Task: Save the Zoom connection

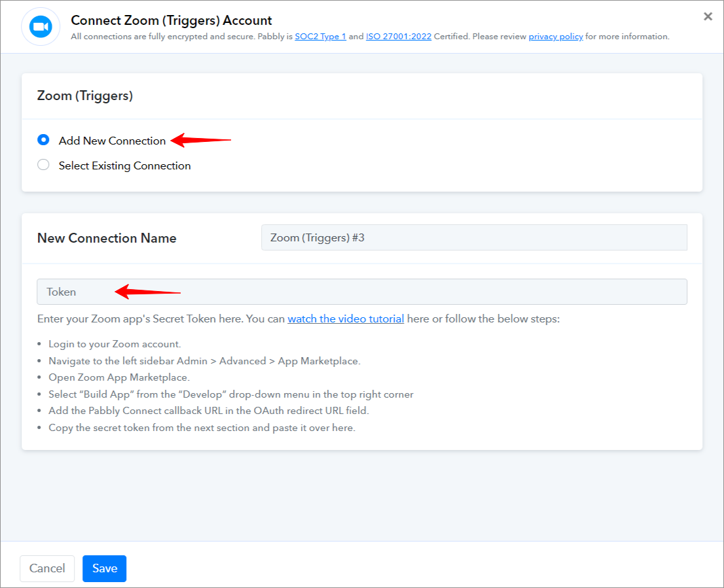Action: click(104, 568)
